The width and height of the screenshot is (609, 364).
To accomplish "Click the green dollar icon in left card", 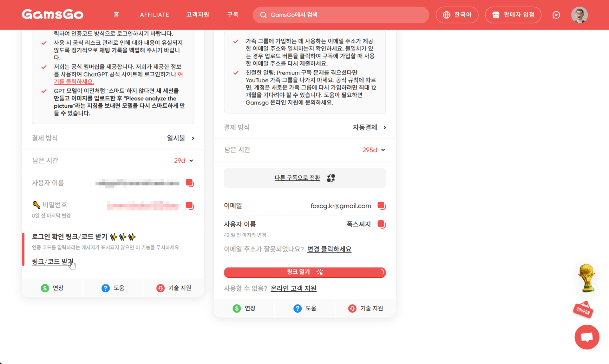I will 45,288.
